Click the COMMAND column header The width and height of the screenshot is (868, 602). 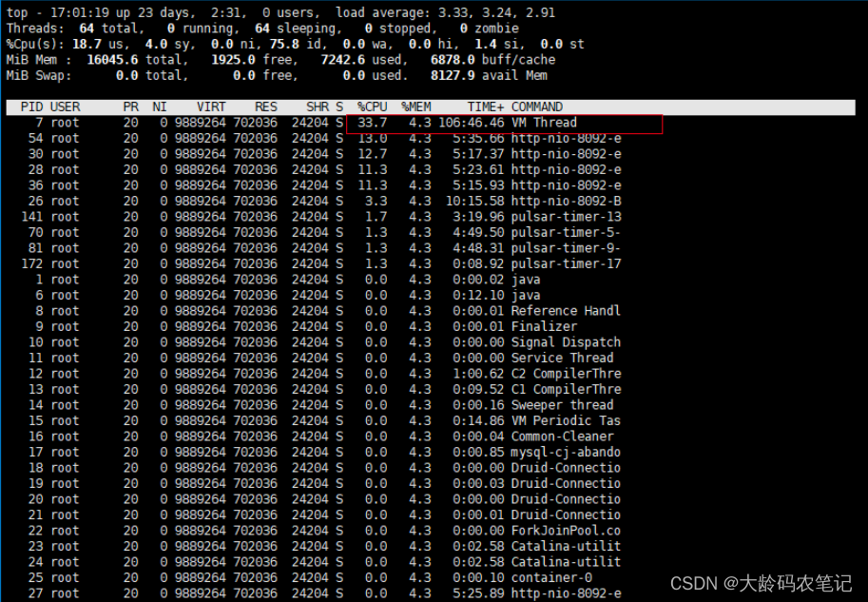point(537,107)
